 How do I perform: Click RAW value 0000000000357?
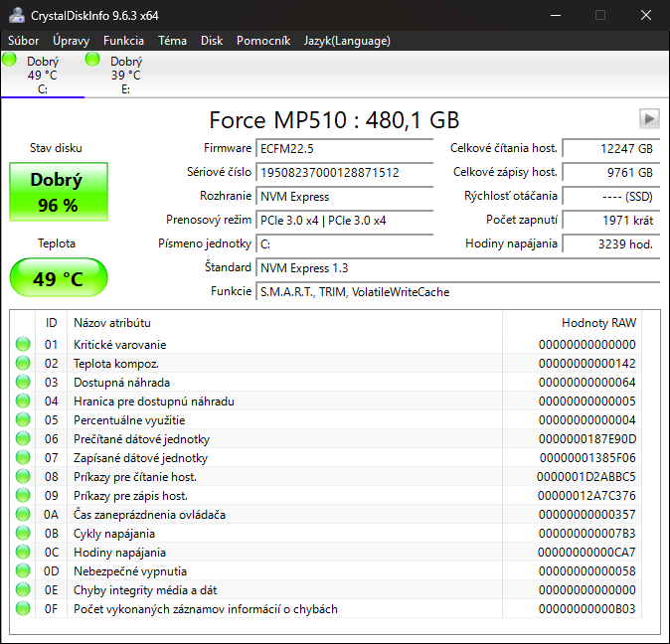[x=587, y=515]
